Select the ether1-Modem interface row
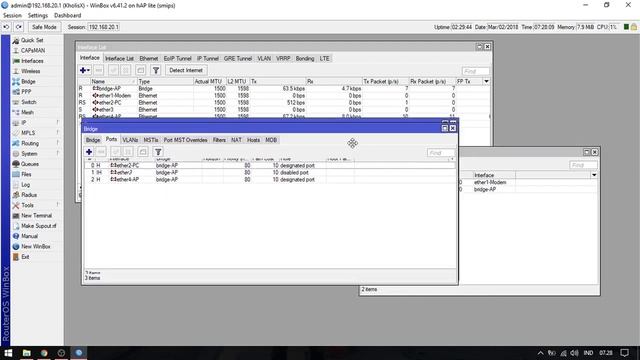640x360 pixels. [x=283, y=96]
